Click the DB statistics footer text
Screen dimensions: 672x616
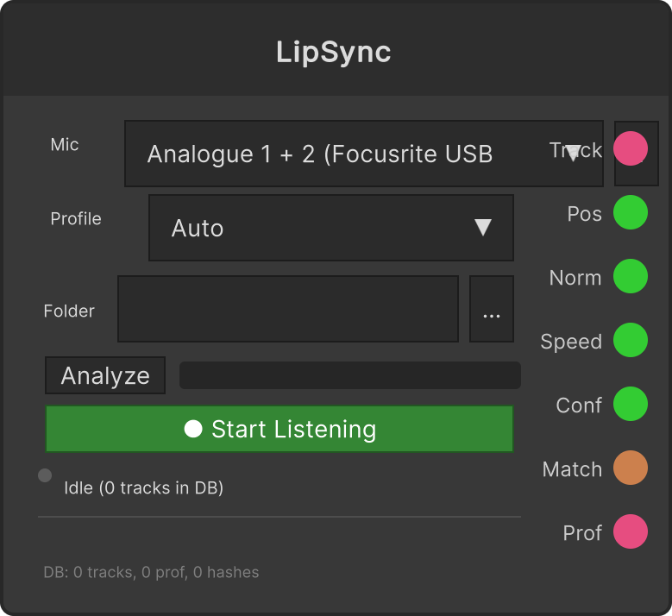[151, 572]
